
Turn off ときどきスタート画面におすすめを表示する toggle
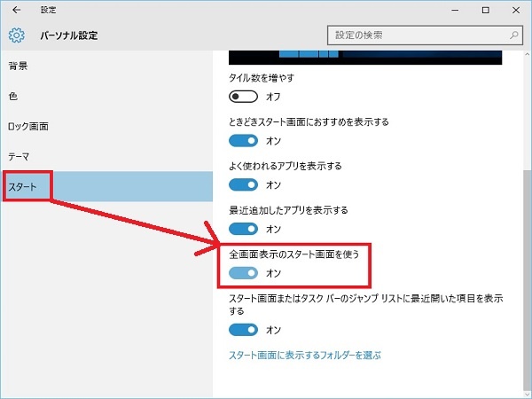tap(243, 140)
